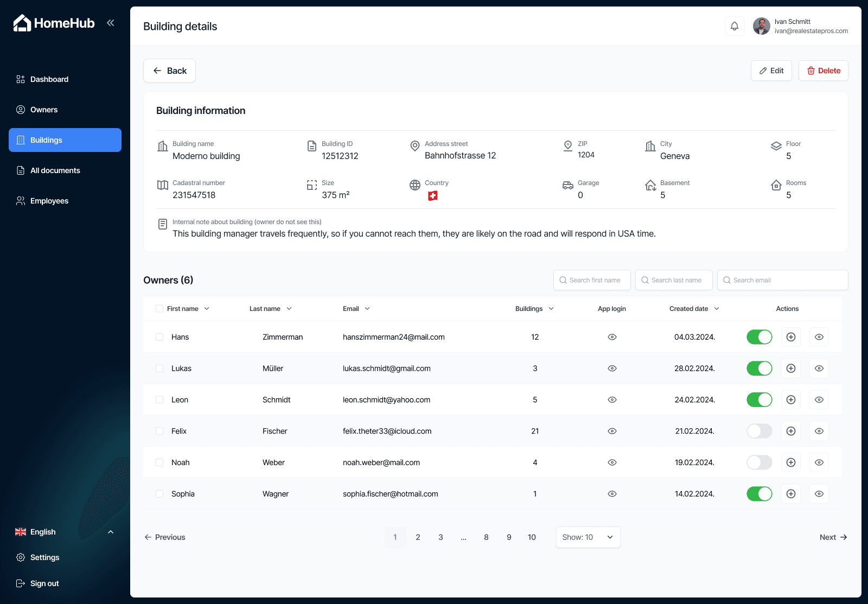This screenshot has width=868, height=604.
Task: Add building for Sophia Wagner plus icon
Action: point(791,494)
